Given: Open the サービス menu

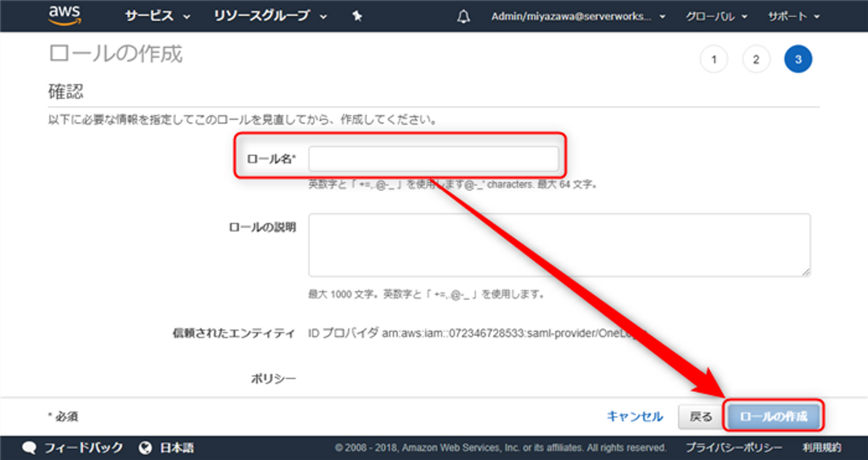Looking at the screenshot, I should pyautogui.click(x=157, y=17).
